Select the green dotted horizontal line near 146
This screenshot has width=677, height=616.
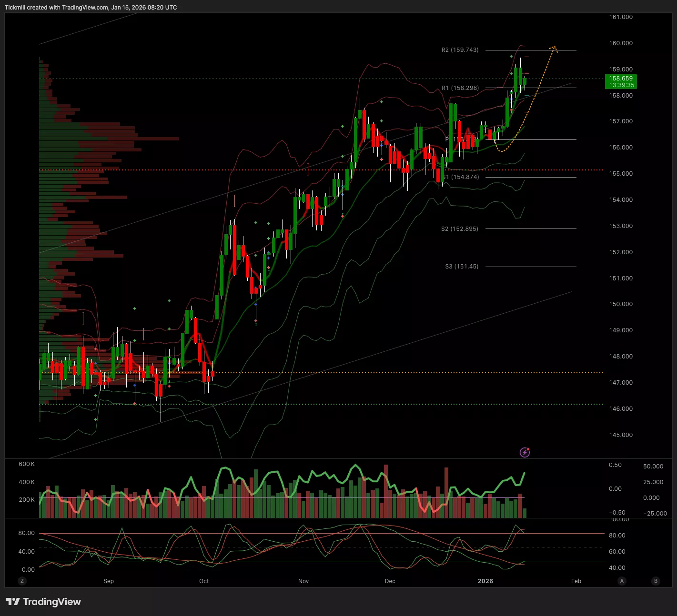(x=333, y=404)
